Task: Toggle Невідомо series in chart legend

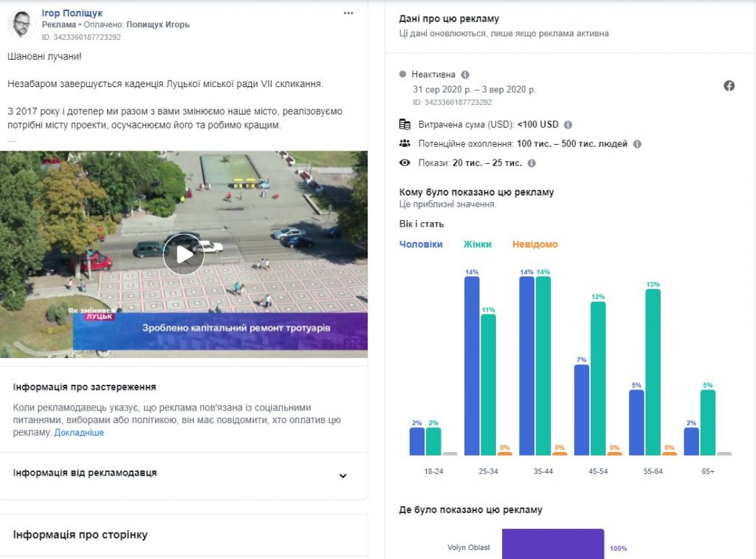Action: coord(535,244)
